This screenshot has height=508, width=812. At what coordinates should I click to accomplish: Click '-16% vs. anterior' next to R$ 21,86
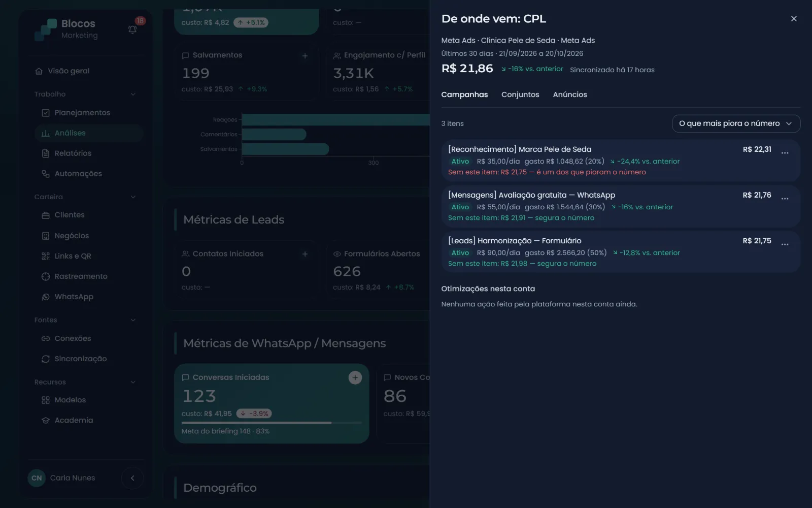[x=532, y=69]
